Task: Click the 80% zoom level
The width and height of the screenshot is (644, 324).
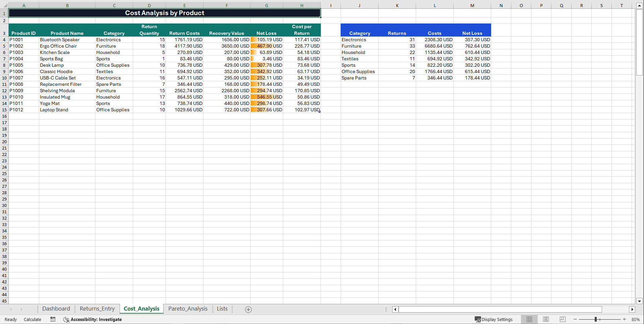Action: 635,319
